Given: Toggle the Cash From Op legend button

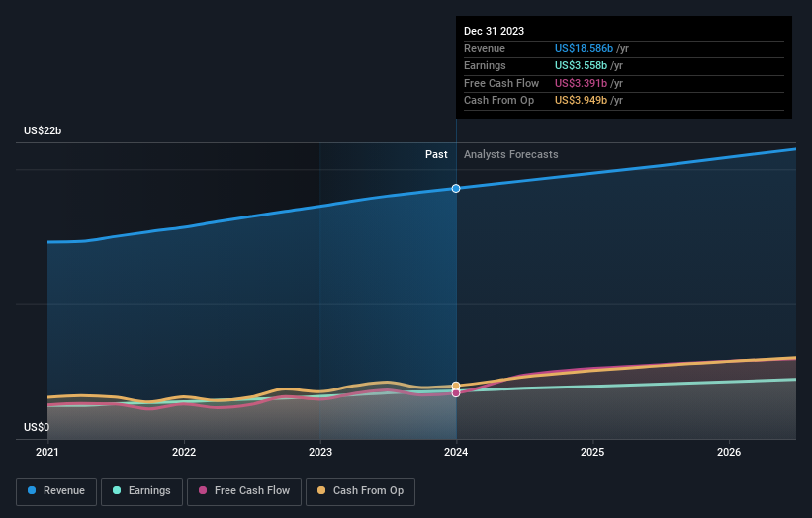Looking at the screenshot, I should coord(360,491).
